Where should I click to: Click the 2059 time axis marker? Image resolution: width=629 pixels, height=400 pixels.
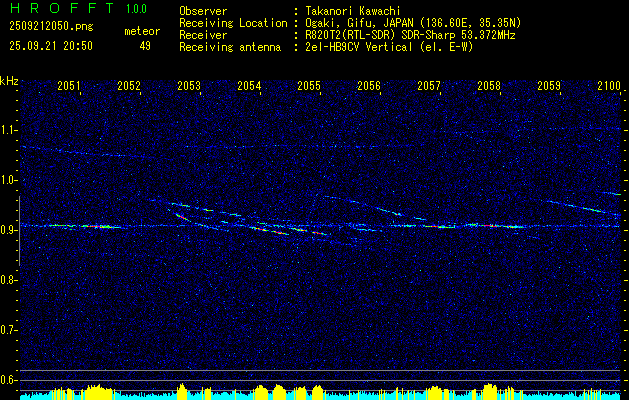549,85
